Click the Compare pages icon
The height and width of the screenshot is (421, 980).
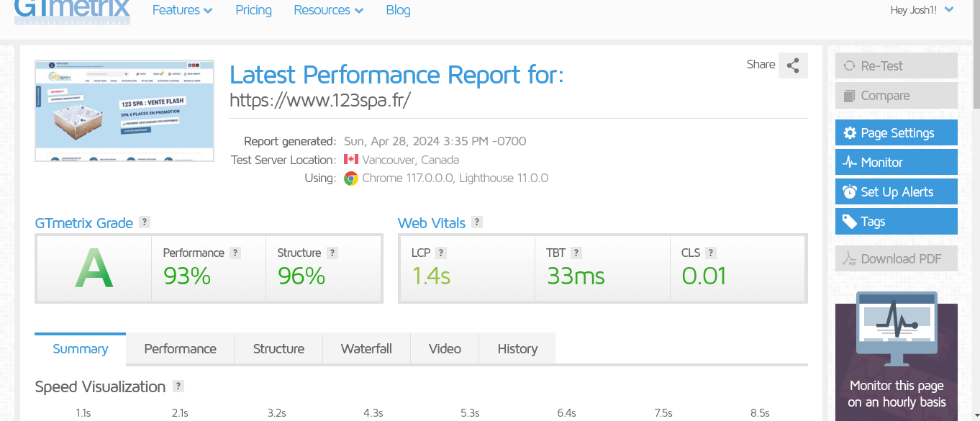pos(849,96)
